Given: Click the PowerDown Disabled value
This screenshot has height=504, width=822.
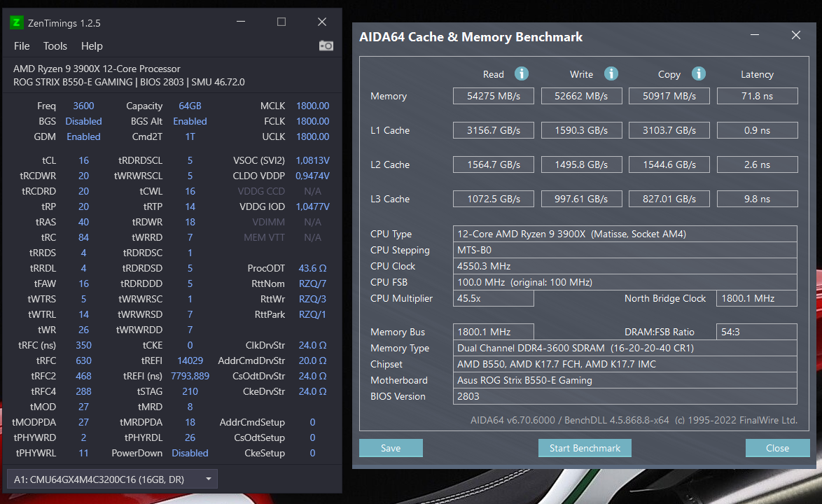Looking at the screenshot, I should (190, 453).
